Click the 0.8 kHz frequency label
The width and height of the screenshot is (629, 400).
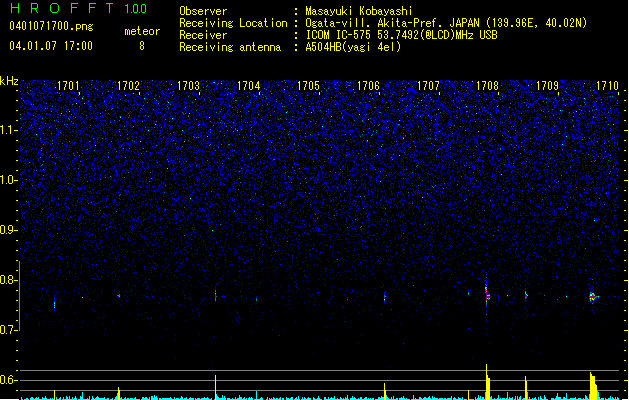(x=8, y=280)
